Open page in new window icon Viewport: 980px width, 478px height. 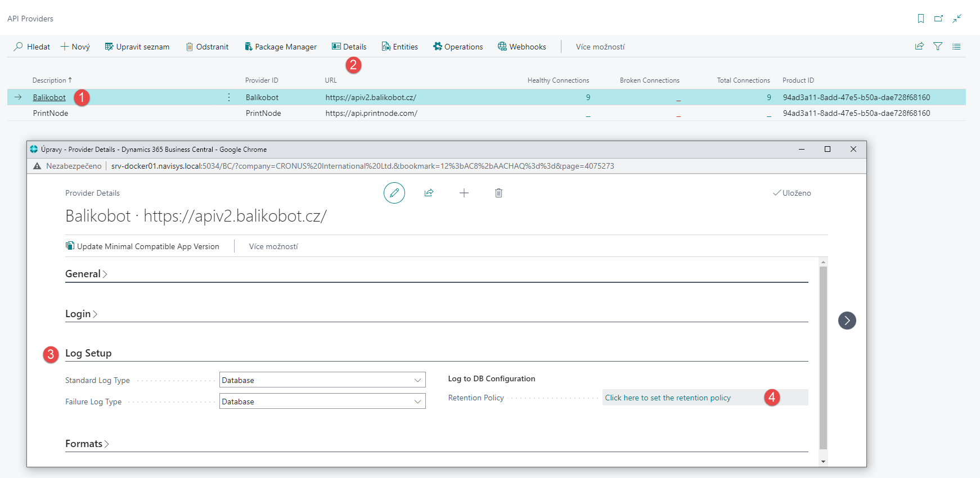[938, 19]
